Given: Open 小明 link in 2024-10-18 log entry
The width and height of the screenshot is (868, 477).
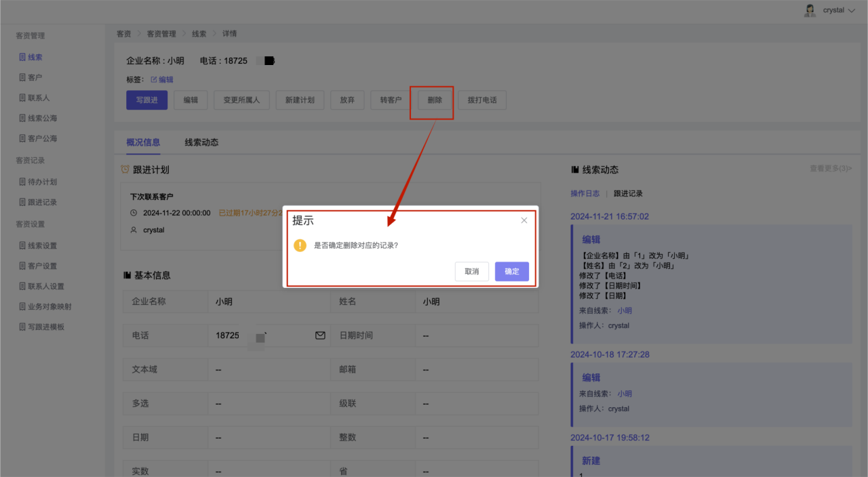Looking at the screenshot, I should coord(625,394).
